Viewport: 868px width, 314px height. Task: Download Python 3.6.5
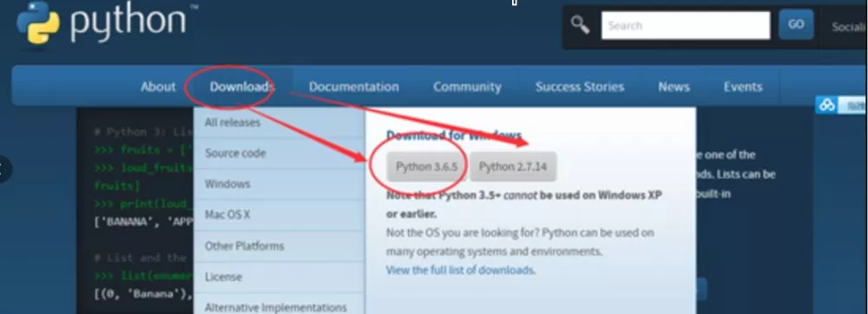click(x=427, y=167)
